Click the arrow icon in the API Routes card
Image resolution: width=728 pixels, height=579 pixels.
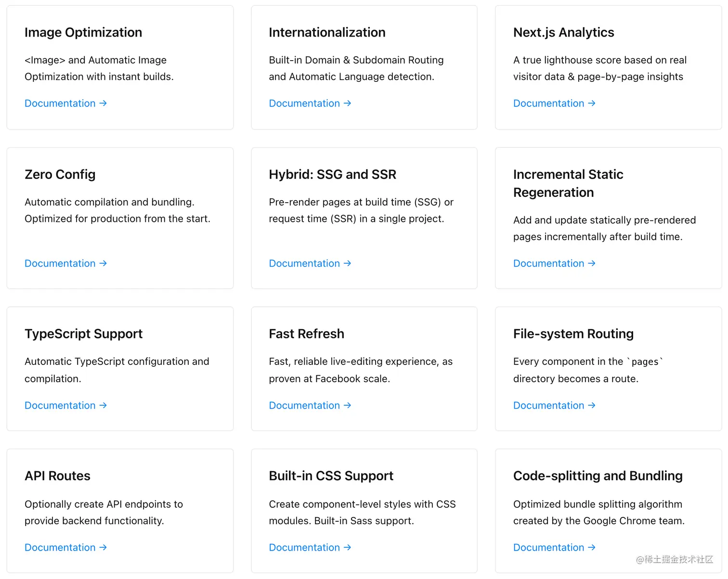coord(103,548)
